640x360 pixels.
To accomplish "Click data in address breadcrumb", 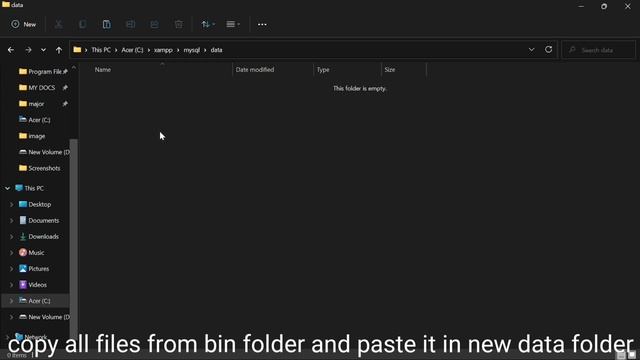I will click(216, 50).
